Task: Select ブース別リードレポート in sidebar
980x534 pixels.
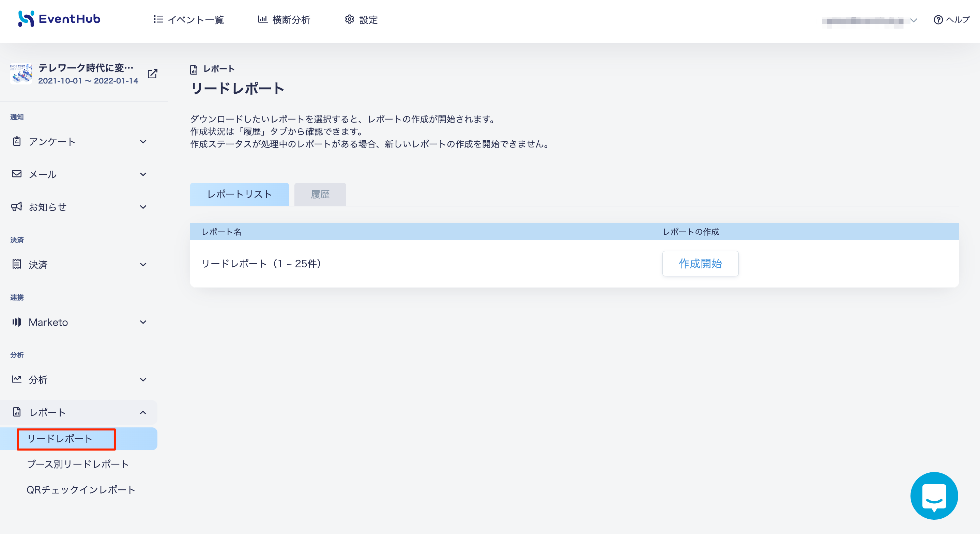Action: coord(78,464)
